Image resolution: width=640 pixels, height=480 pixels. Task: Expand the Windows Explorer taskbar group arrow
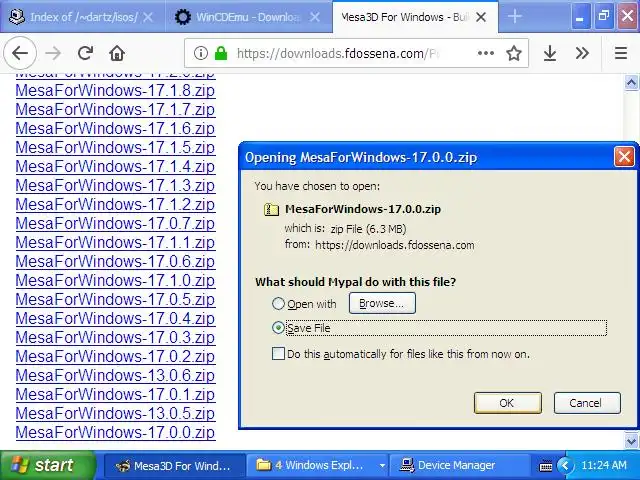[382, 465]
